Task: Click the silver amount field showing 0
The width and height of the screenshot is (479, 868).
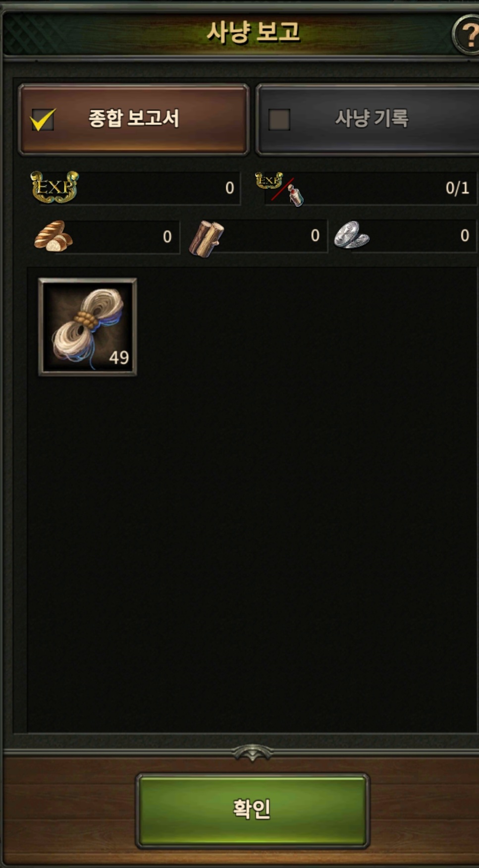Action: pyautogui.click(x=420, y=236)
